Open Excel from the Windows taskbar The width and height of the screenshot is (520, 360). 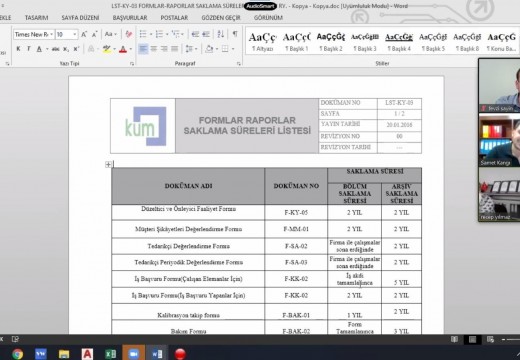pyautogui.click(x=110, y=354)
